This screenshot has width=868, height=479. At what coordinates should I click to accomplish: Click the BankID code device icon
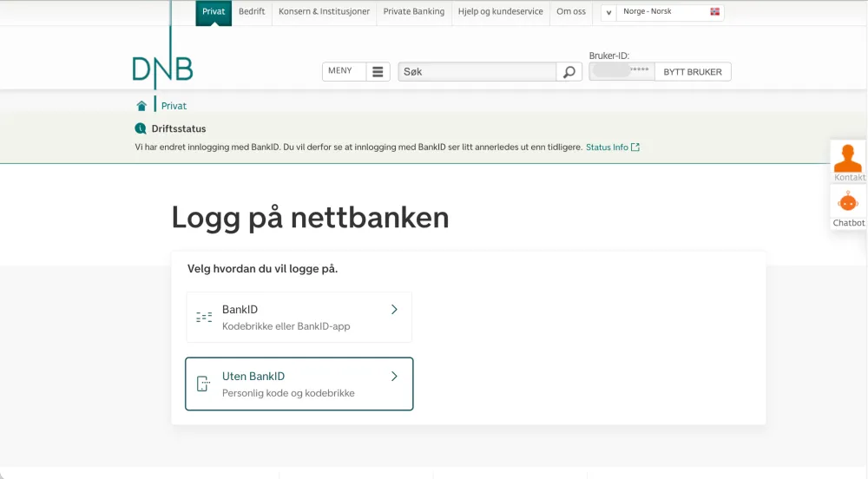[204, 318]
